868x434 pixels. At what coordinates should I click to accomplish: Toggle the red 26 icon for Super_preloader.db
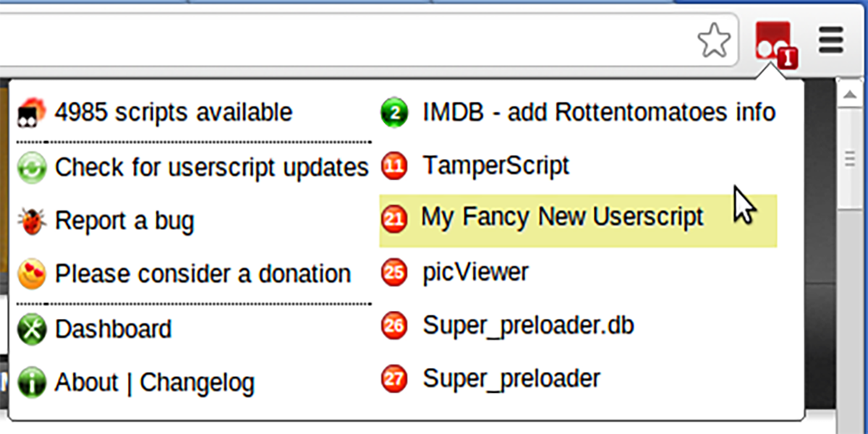[394, 326]
